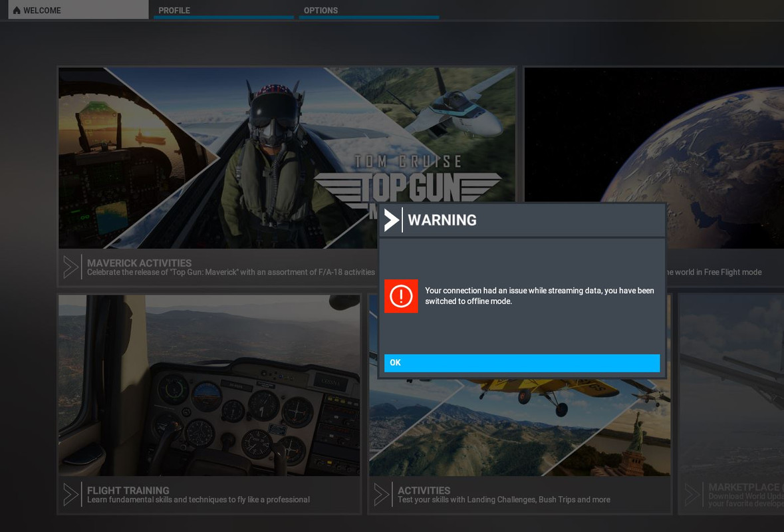Click the WARNING dialog title text

442,220
